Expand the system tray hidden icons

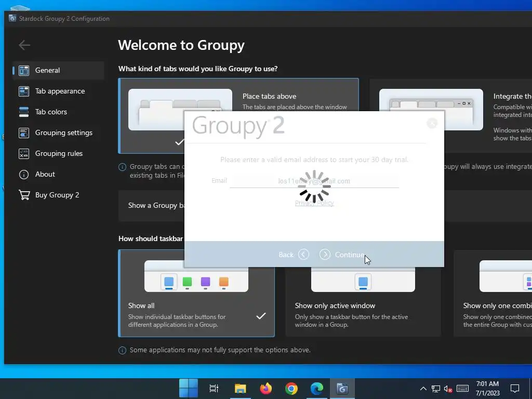click(x=423, y=389)
